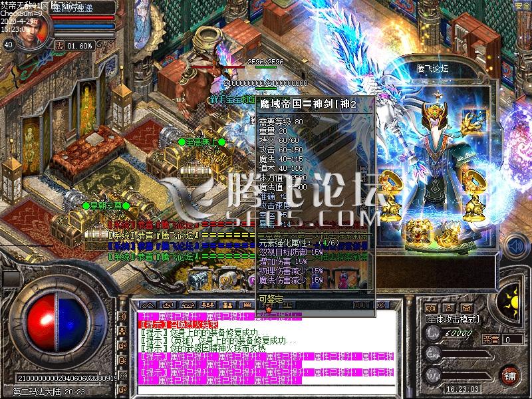Click the chat text input line
Viewport: 532px width, 399px height.
(267, 390)
